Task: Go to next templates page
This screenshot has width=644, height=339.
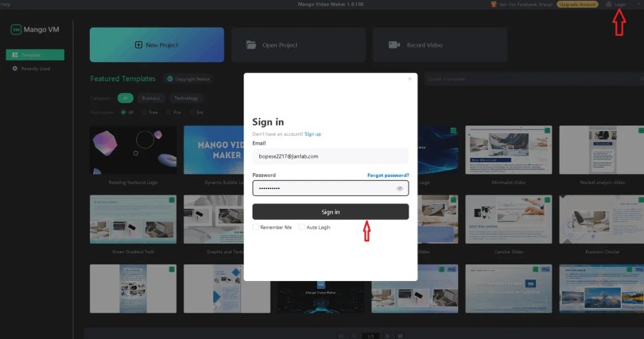Action: click(x=387, y=336)
